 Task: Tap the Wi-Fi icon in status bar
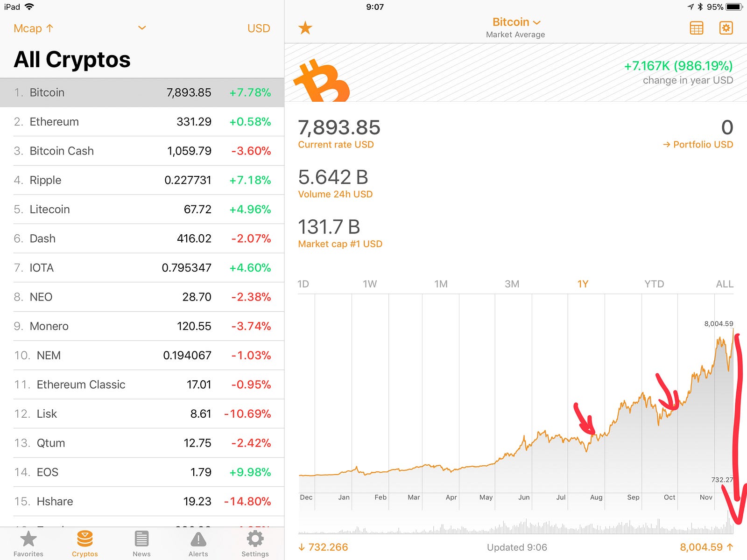point(29,7)
